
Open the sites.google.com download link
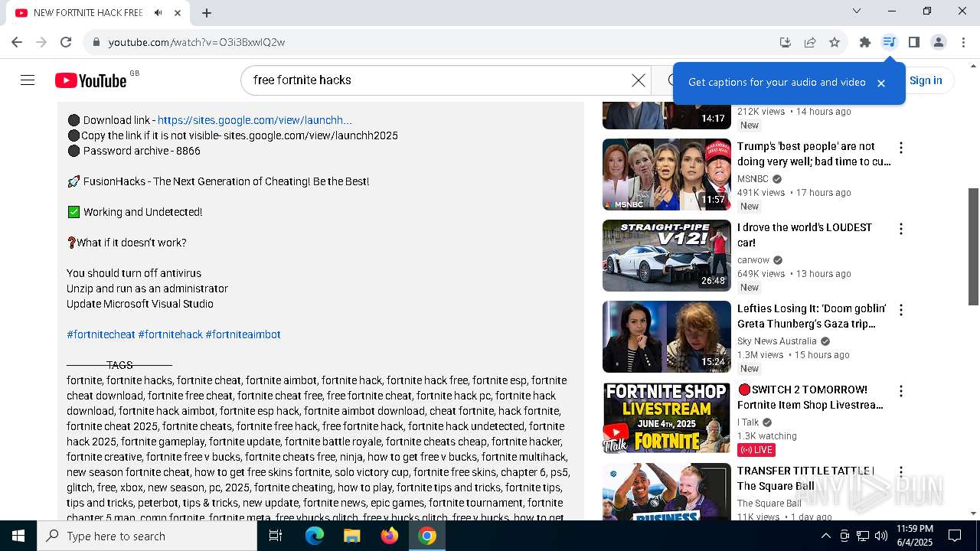click(255, 120)
